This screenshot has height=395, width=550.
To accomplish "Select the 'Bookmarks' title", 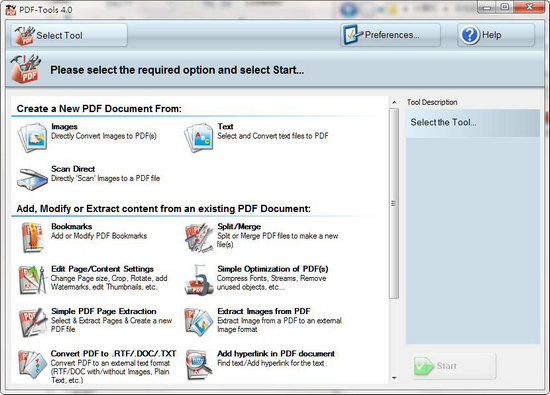I will tap(72, 226).
